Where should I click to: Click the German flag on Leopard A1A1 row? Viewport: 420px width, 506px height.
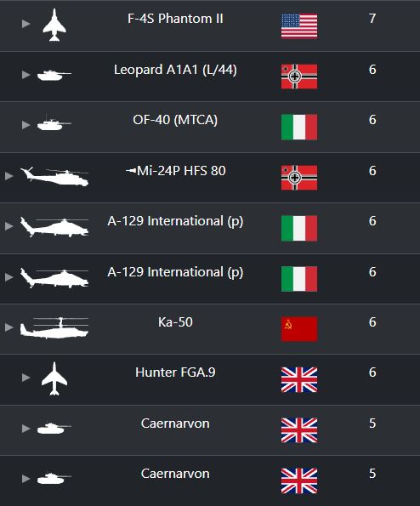pos(299,77)
